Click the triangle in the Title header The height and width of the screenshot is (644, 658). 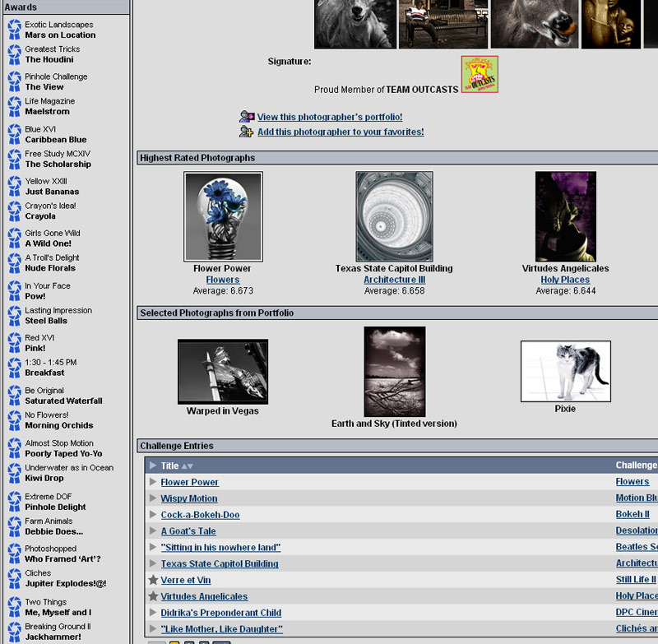point(153,466)
